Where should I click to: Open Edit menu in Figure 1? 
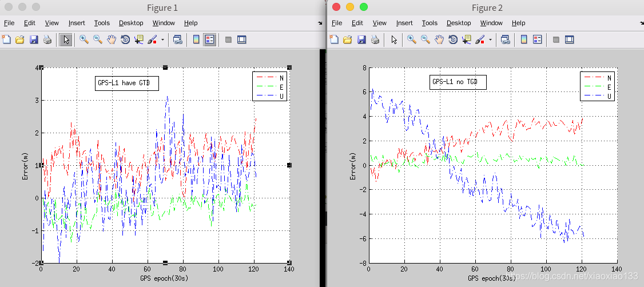[x=30, y=23]
